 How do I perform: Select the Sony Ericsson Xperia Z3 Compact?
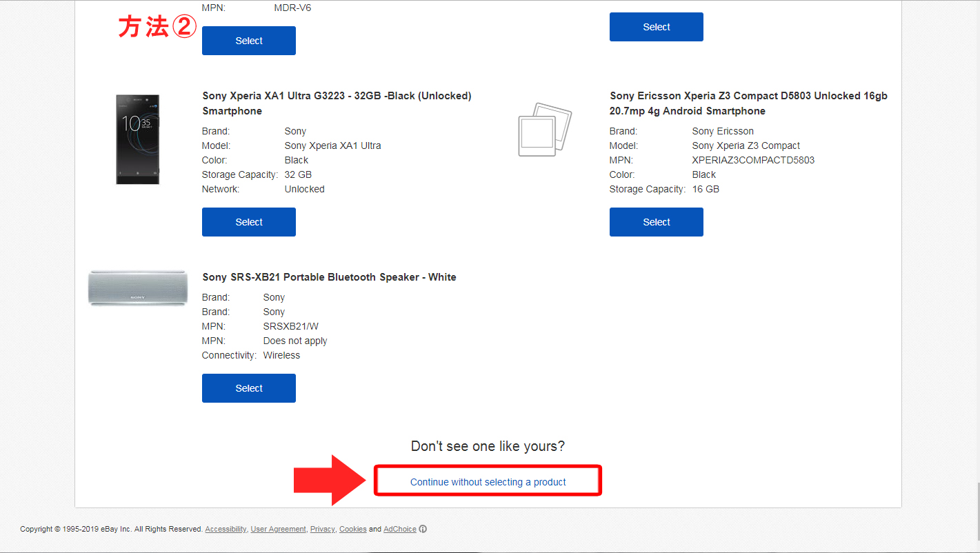tap(655, 221)
